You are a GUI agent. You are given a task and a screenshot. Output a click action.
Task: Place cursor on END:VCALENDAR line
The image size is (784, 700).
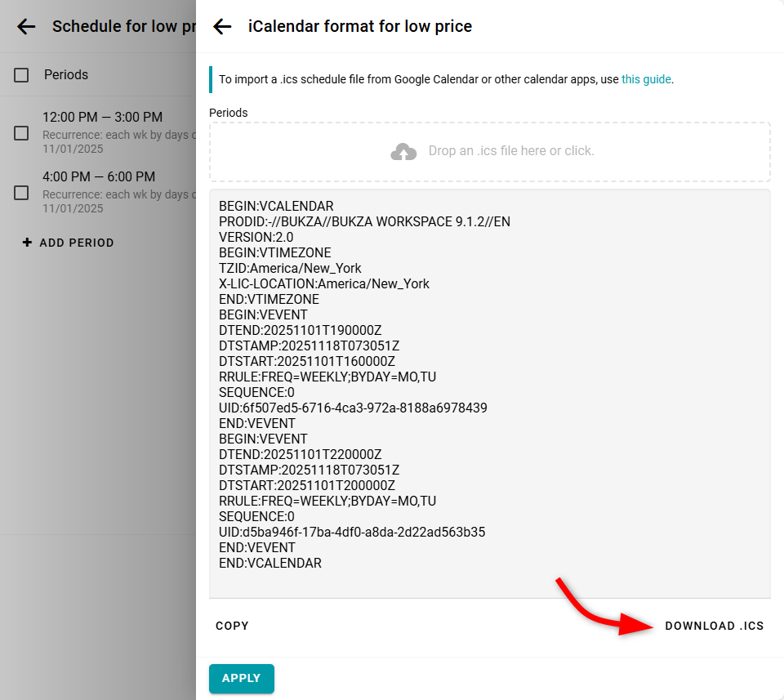270,563
